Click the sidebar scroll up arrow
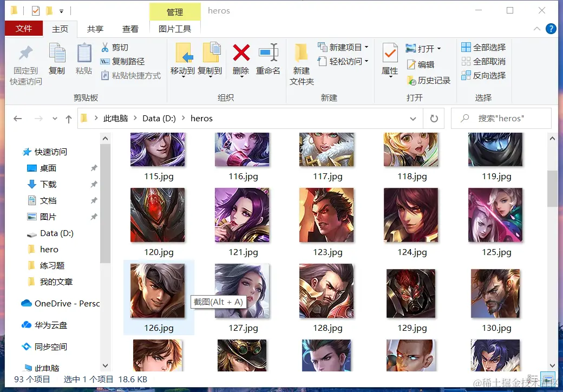The height and width of the screenshot is (392, 563). click(x=105, y=138)
